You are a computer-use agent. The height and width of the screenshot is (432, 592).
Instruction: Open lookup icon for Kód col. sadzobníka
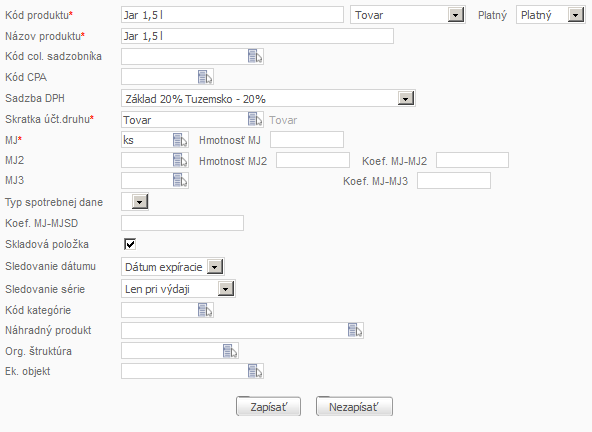coord(255,56)
